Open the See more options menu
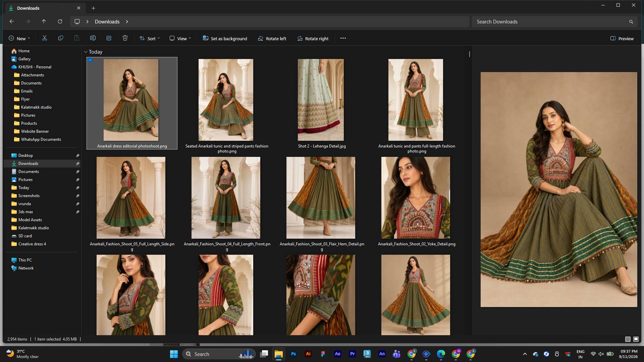Screen dimensions: 644x362 [x=343, y=38]
